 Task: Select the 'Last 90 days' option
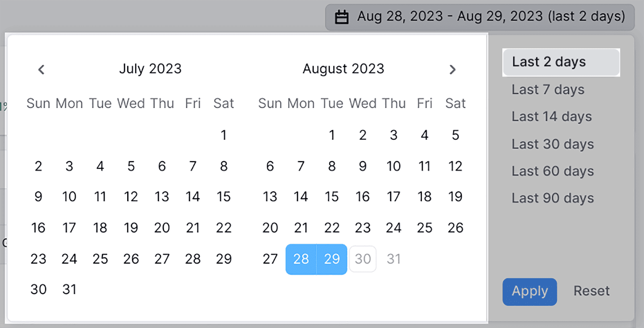click(x=552, y=198)
